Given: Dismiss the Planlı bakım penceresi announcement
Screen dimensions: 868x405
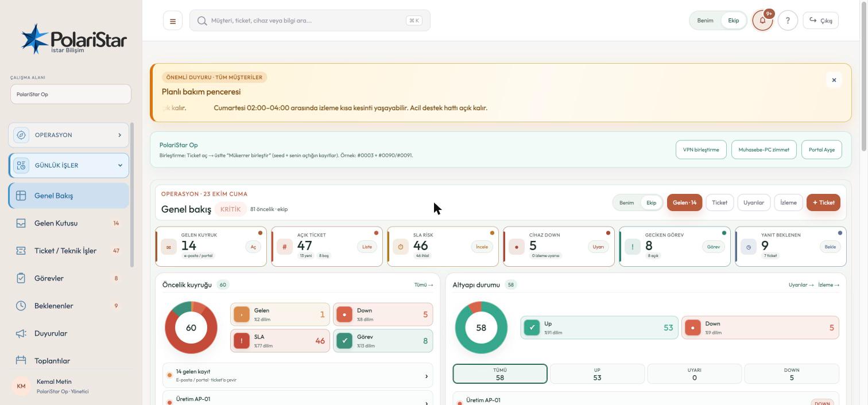Looking at the screenshot, I should tap(834, 80).
